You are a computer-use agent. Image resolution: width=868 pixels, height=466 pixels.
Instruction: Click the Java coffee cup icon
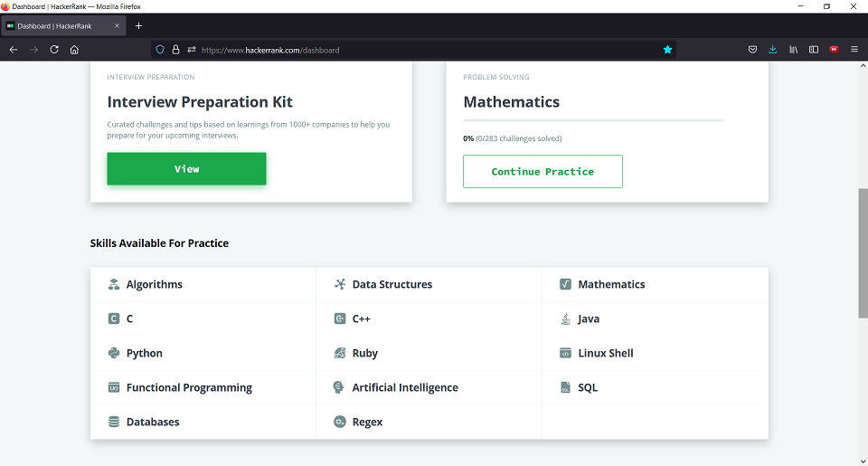point(565,319)
